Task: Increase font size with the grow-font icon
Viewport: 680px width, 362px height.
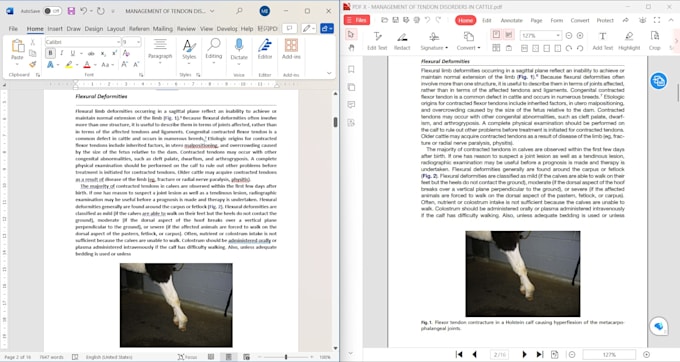Action: point(124,65)
